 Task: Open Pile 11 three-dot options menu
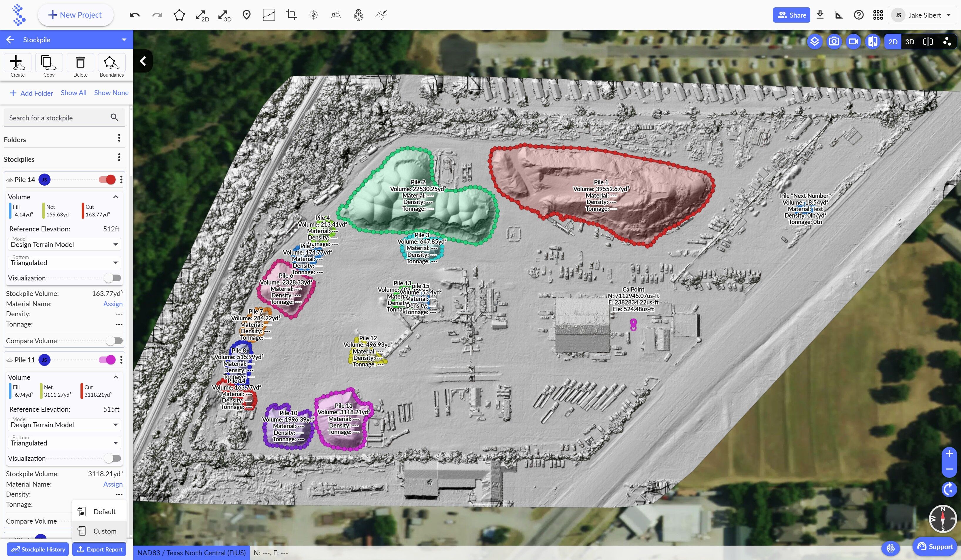[121, 360]
